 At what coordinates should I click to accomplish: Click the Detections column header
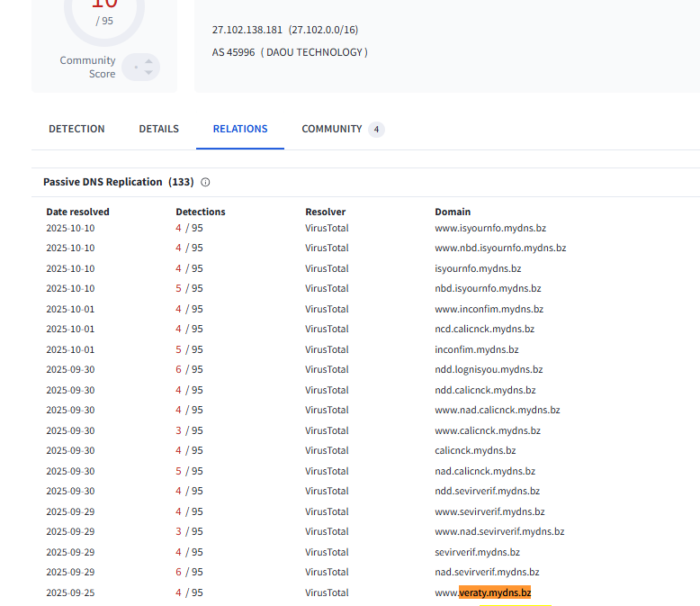pos(201,212)
